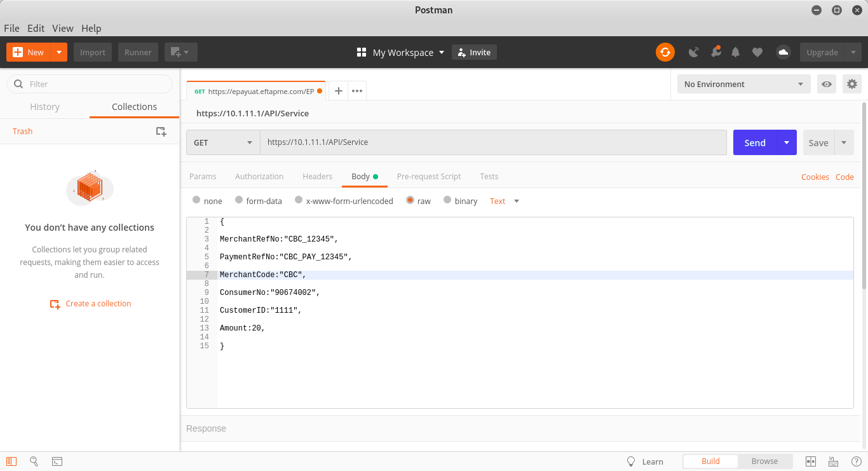Open the keyboard shortcuts icon
Viewport: 868px width, 471px height.
pyautogui.click(x=833, y=461)
